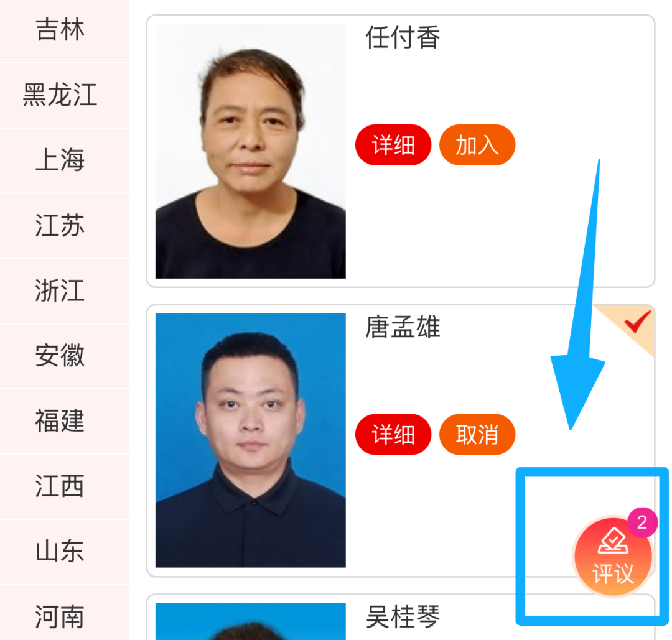
Task: Click the name 吴桂琴 on the card
Action: click(x=403, y=617)
